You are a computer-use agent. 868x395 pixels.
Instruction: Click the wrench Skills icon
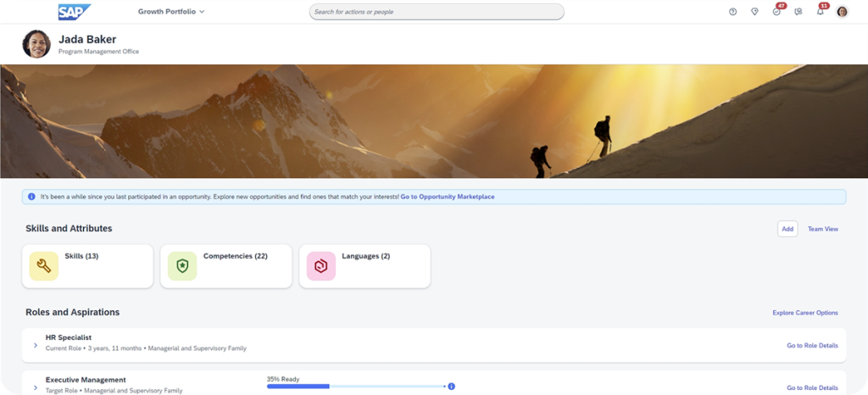click(x=44, y=266)
